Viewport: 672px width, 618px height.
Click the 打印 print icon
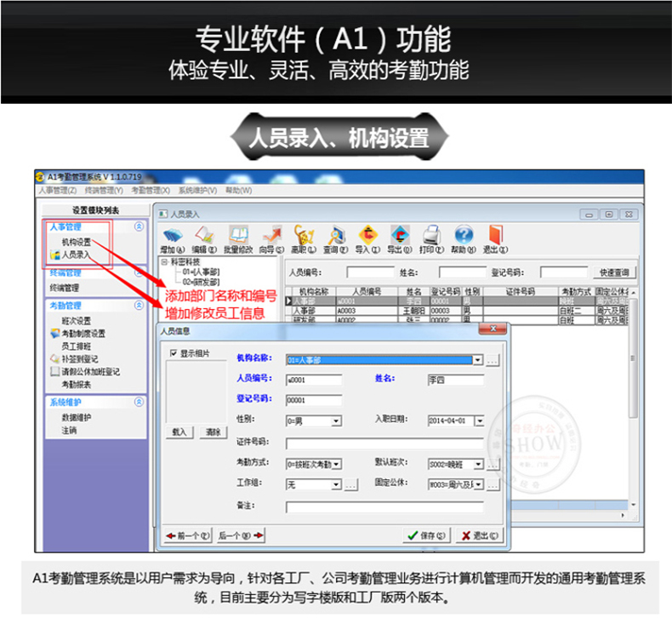click(432, 239)
